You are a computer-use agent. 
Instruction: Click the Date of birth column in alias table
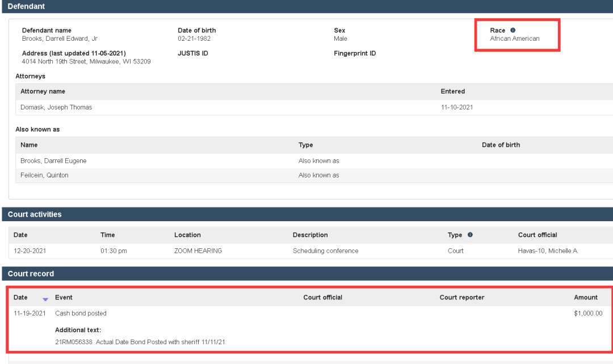pyautogui.click(x=501, y=145)
